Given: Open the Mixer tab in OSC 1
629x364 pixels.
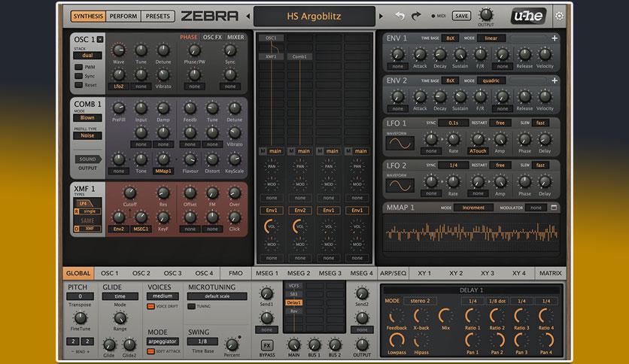Looking at the screenshot, I should (x=235, y=37).
